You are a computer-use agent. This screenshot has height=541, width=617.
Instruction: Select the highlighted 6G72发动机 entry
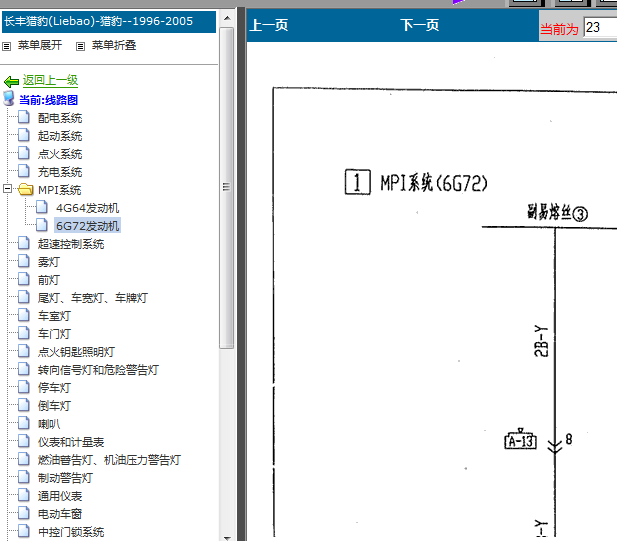click(87, 226)
